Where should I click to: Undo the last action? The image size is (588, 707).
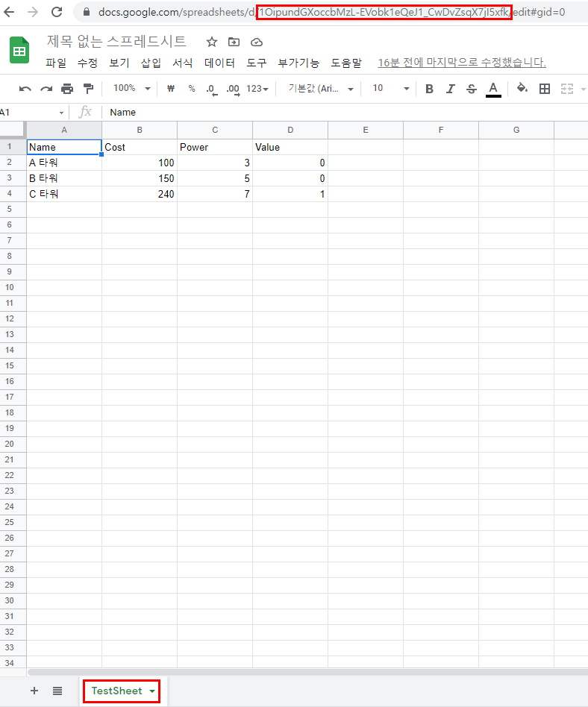25,89
